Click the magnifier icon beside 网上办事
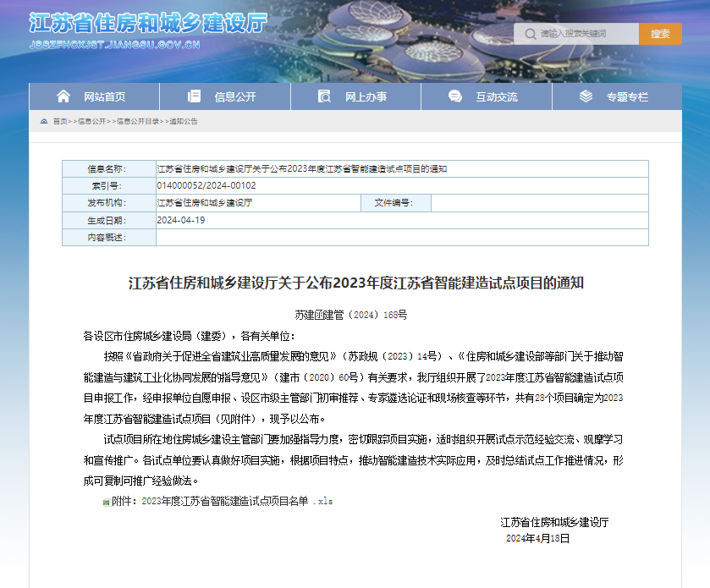 click(x=324, y=96)
